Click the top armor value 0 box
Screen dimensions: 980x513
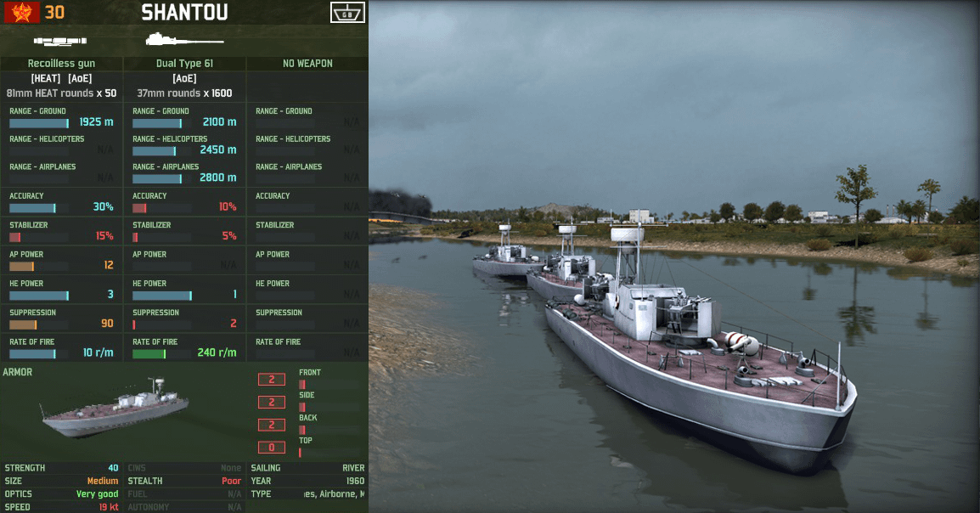(271, 448)
